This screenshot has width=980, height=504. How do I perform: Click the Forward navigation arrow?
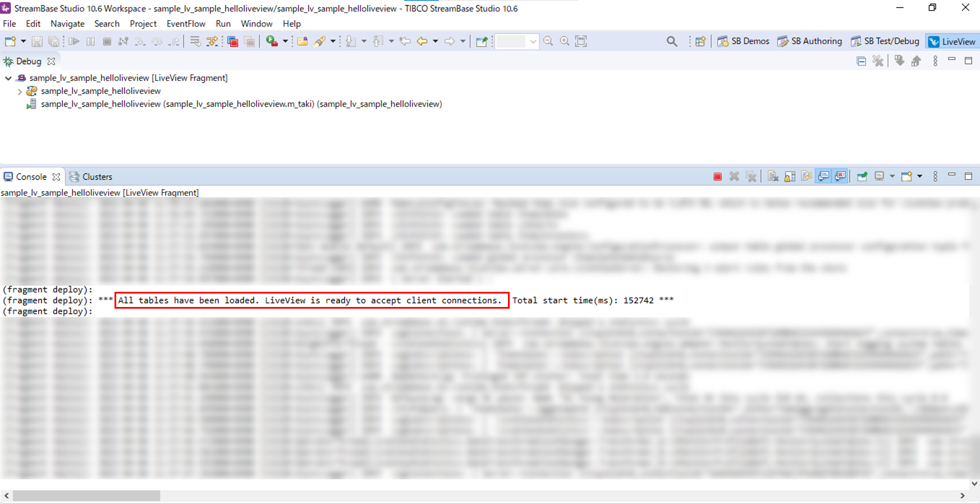coord(450,42)
